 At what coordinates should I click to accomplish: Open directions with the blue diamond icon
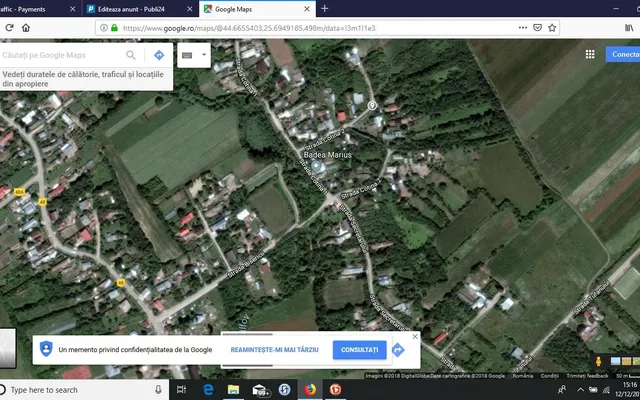pos(159,55)
